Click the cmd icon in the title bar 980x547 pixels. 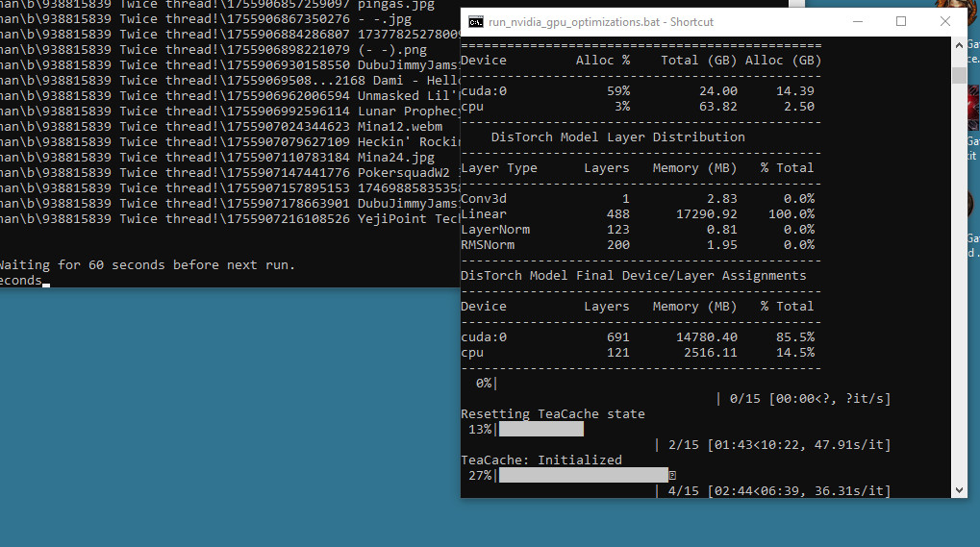(x=476, y=22)
